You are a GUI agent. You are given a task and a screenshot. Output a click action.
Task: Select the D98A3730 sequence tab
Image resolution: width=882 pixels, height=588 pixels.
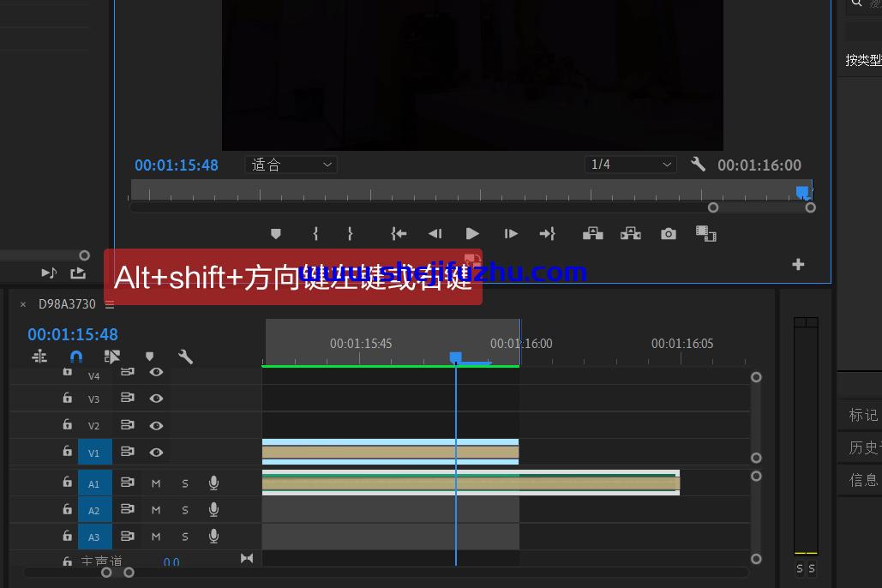click(67, 304)
